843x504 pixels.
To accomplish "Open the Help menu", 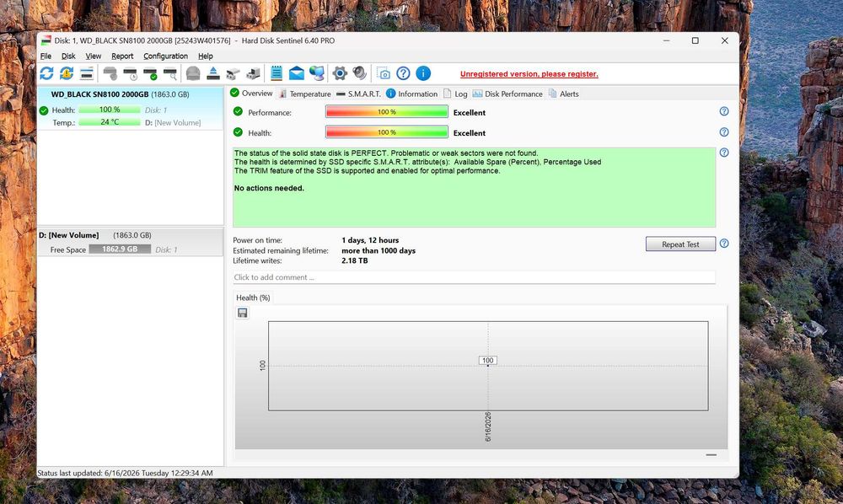I will click(206, 56).
